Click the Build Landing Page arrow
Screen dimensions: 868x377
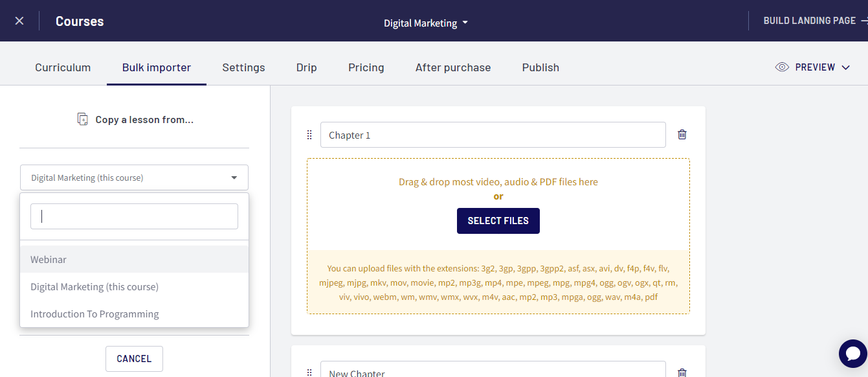tap(864, 21)
